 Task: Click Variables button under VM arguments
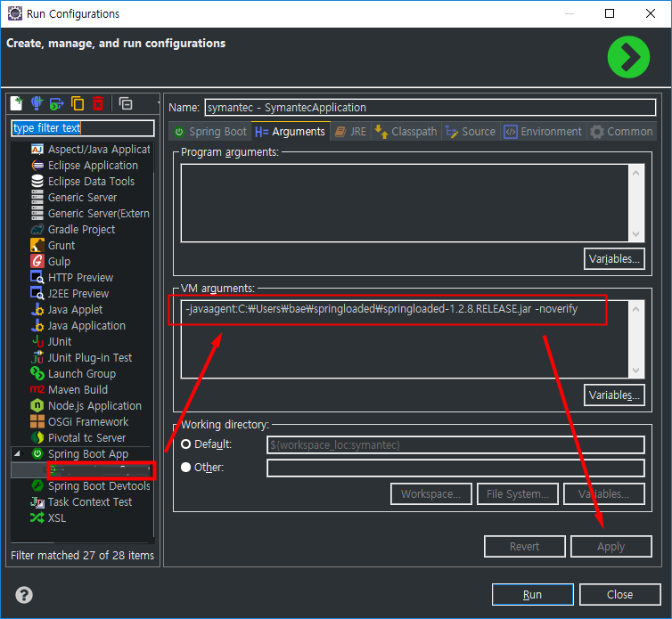click(x=614, y=395)
